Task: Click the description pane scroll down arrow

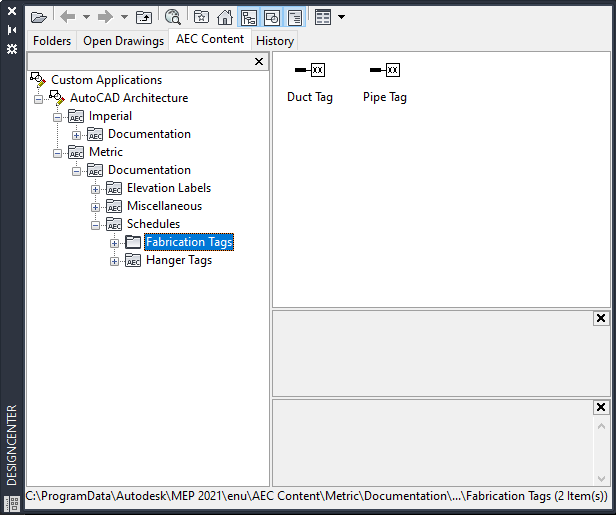Action: click(601, 478)
